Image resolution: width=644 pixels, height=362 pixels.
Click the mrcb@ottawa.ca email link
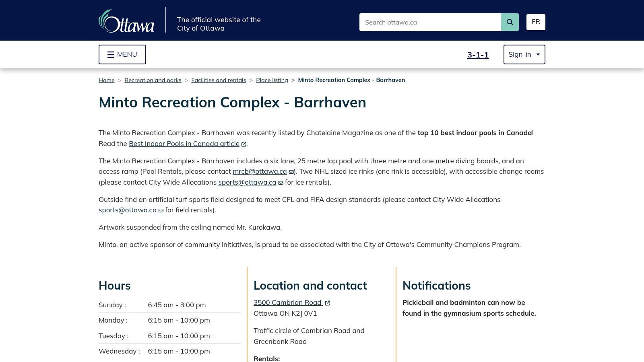coord(260,171)
